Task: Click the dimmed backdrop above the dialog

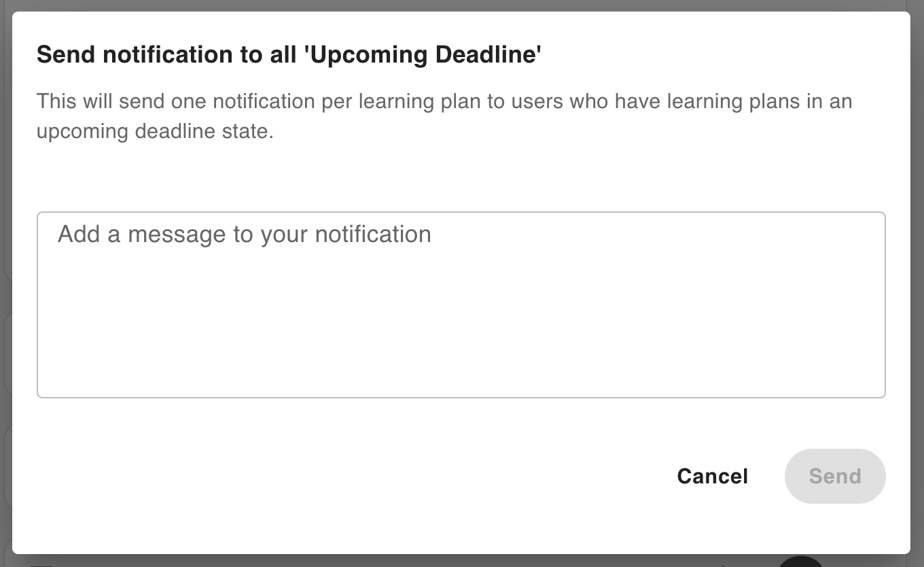Action: click(x=462, y=5)
